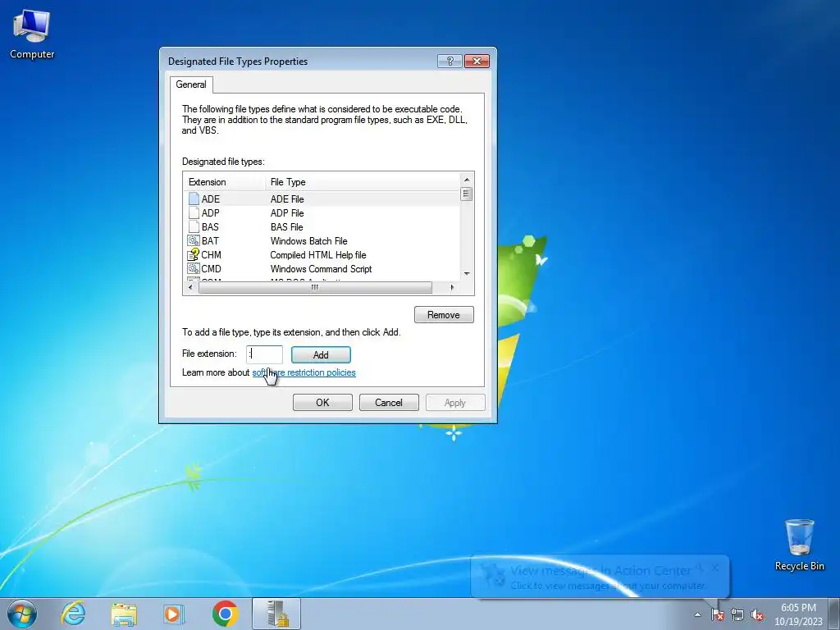Select the 'Windows Command Script' entry
The height and width of the screenshot is (630, 840).
click(x=321, y=268)
